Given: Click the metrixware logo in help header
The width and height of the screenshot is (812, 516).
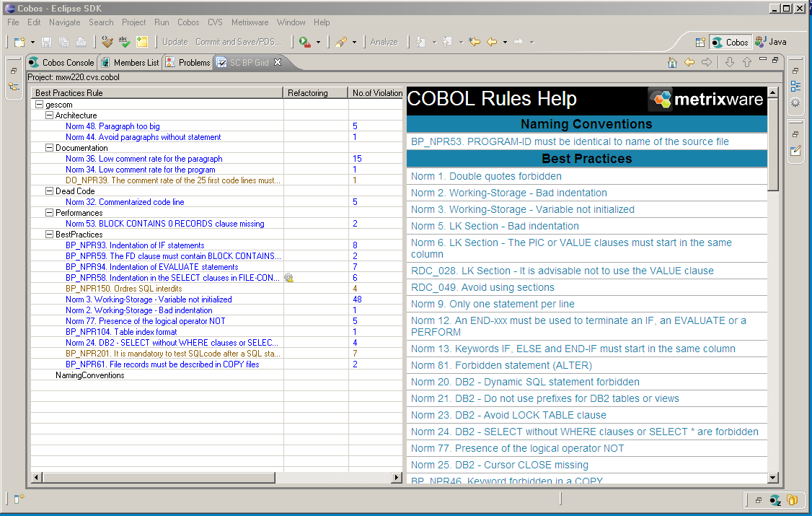Looking at the screenshot, I should coord(707,99).
